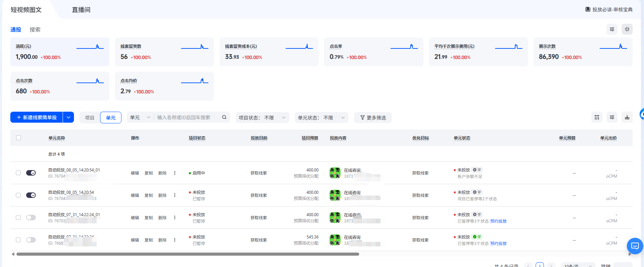Expand 更多筛选 filters
This screenshot has height=267, width=644.
pyautogui.click(x=373, y=118)
